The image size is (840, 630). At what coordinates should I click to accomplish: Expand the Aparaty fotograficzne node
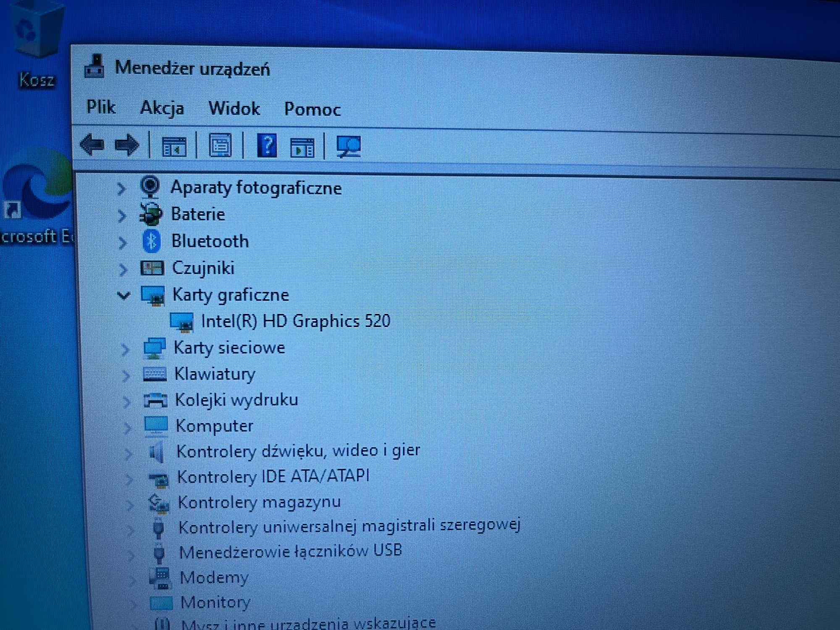click(121, 189)
